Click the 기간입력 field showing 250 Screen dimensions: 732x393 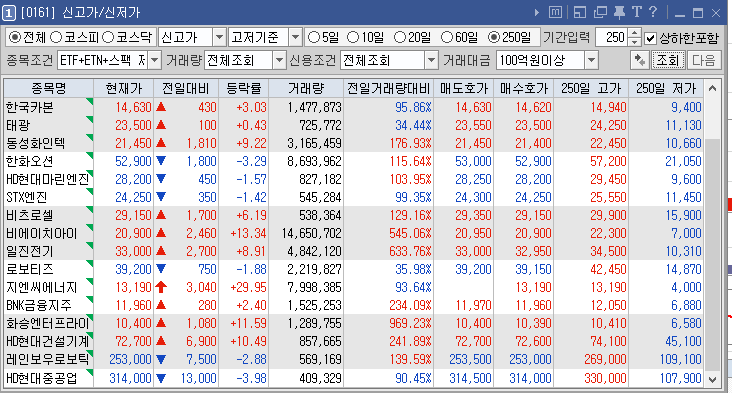(612, 37)
